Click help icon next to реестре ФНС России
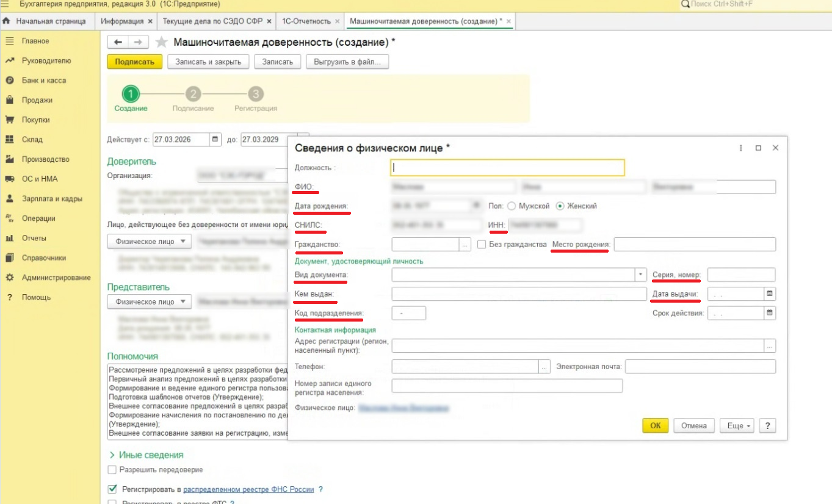This screenshot has width=832, height=504. coord(320,489)
